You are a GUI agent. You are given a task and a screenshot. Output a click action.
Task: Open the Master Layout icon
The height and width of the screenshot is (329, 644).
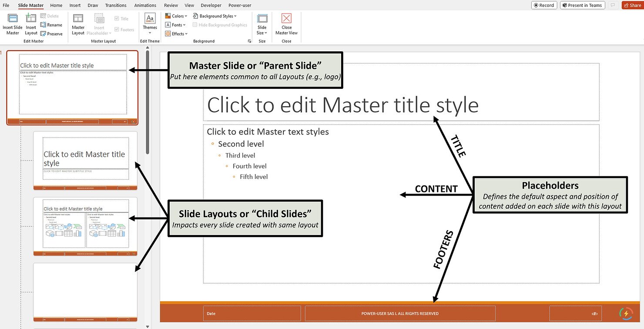click(78, 18)
